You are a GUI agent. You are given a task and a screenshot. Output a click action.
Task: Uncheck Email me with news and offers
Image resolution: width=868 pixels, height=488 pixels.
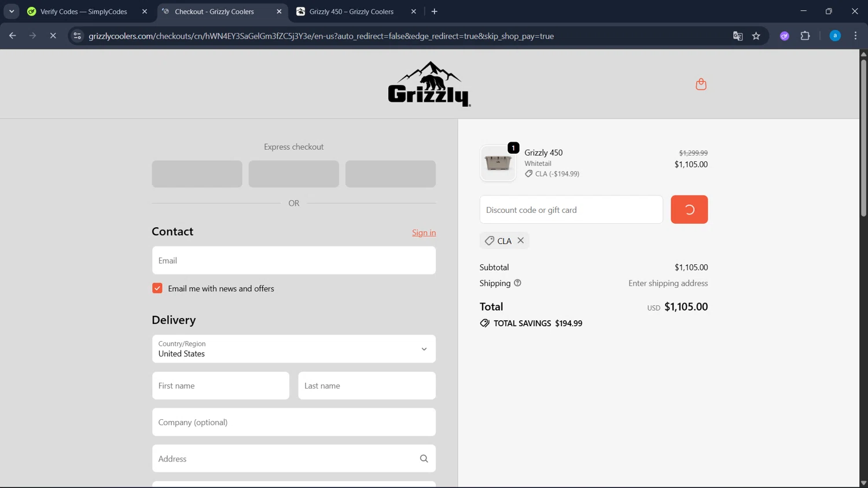pyautogui.click(x=157, y=288)
